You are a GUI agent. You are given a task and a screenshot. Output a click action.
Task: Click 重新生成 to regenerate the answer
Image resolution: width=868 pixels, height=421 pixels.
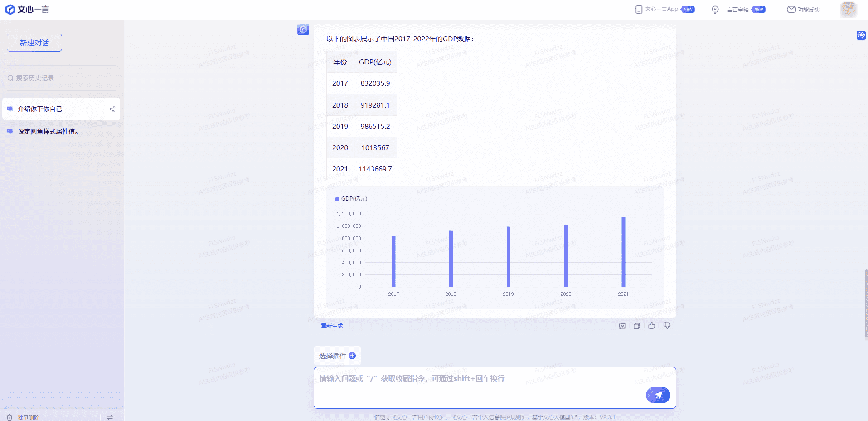click(x=332, y=326)
